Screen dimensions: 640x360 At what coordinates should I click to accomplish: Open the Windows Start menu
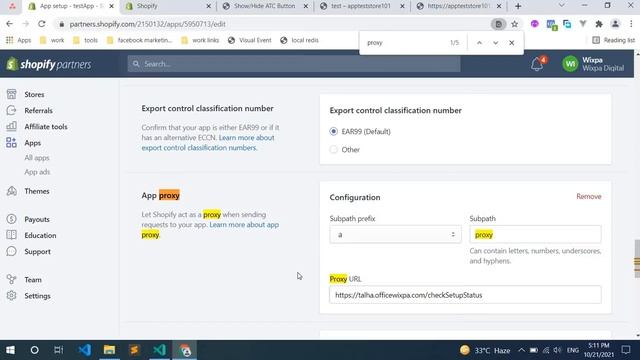pyautogui.click(x=10, y=350)
